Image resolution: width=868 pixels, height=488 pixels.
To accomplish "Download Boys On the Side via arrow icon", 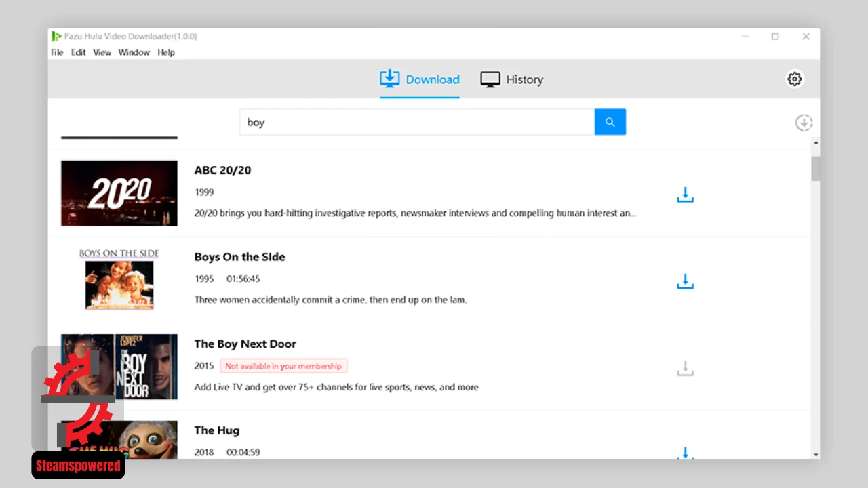I will coord(686,281).
